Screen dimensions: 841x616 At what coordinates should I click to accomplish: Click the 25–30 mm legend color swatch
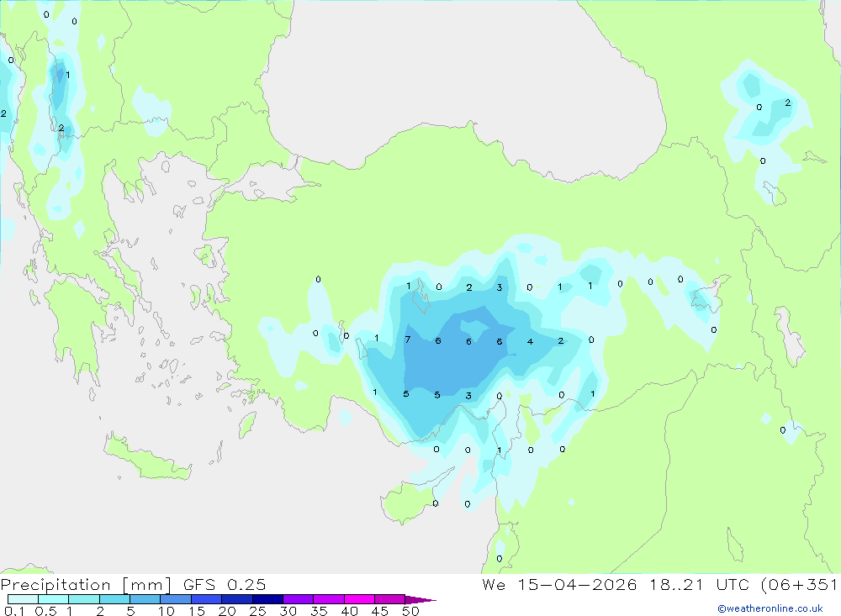(267, 599)
